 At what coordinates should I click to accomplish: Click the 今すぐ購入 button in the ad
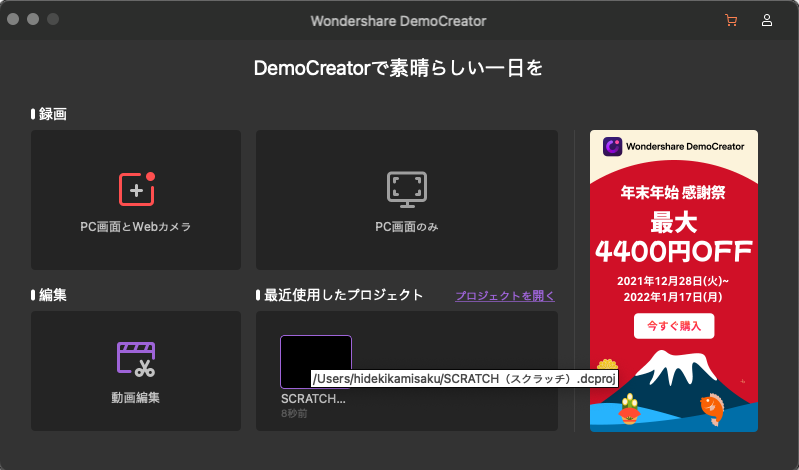coord(674,326)
